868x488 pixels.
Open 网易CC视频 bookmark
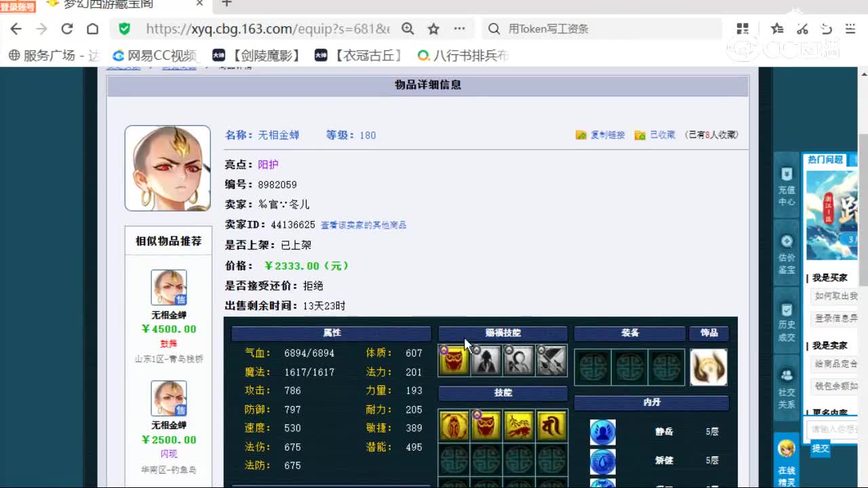[x=155, y=56]
